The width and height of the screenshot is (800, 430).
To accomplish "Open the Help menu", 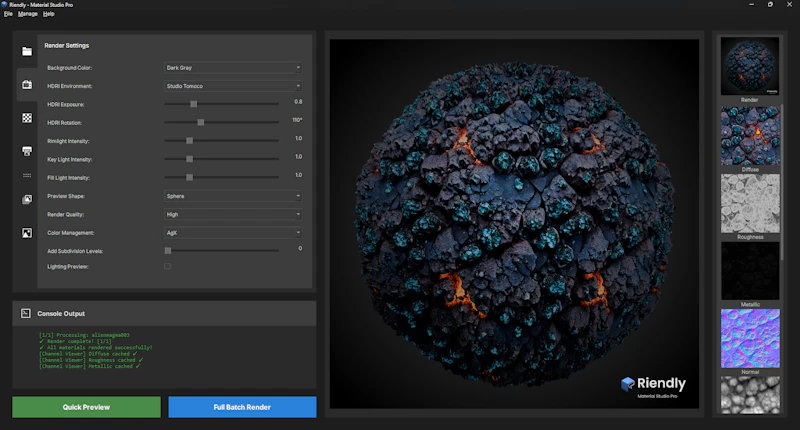I will point(48,14).
